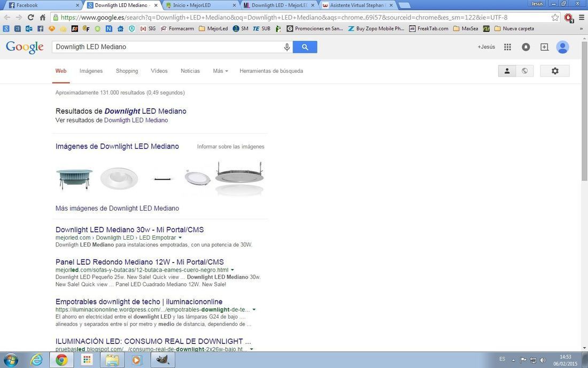588x368 pixels.
Task: Click the Google+ share plus icon
Action: [x=544, y=47]
